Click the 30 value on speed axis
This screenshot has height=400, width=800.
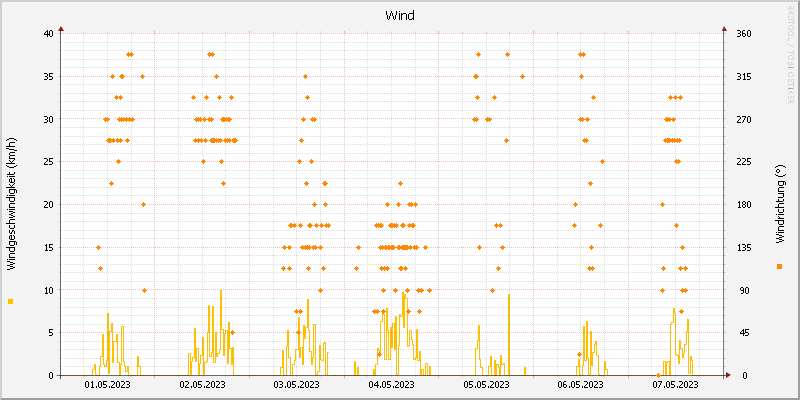point(48,119)
